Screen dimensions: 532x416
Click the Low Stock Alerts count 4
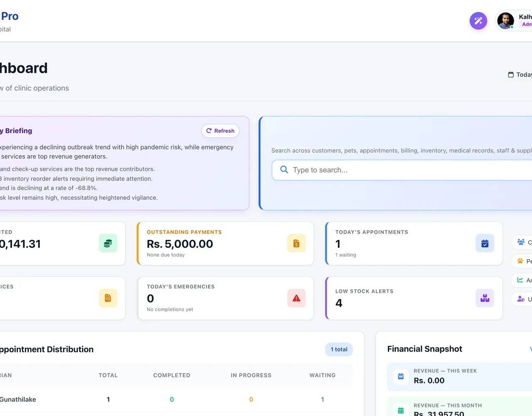pyautogui.click(x=339, y=303)
